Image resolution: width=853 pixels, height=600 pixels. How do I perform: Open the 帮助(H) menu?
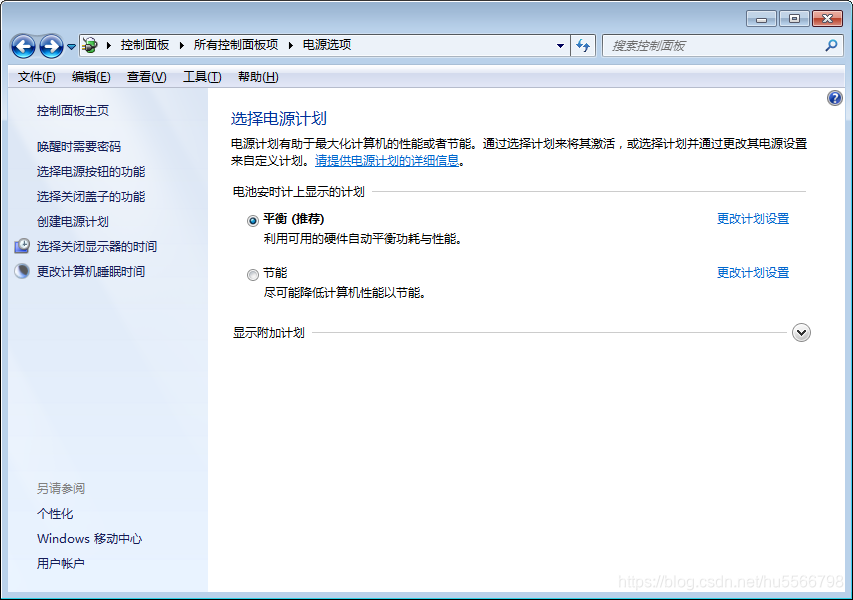[258, 77]
